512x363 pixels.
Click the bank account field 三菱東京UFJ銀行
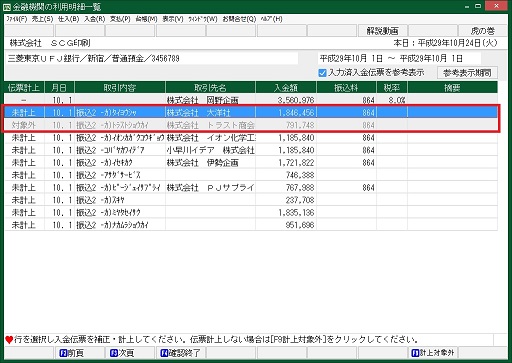152,59
